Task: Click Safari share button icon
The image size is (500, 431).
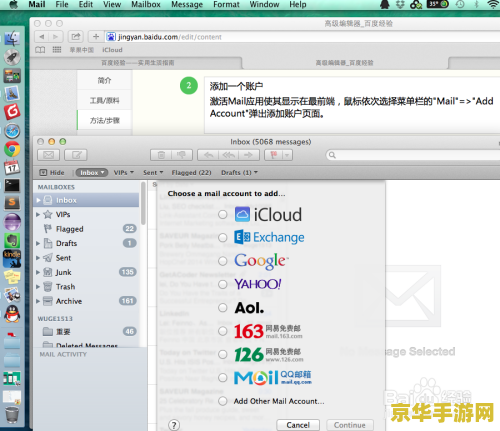Action: (x=76, y=37)
